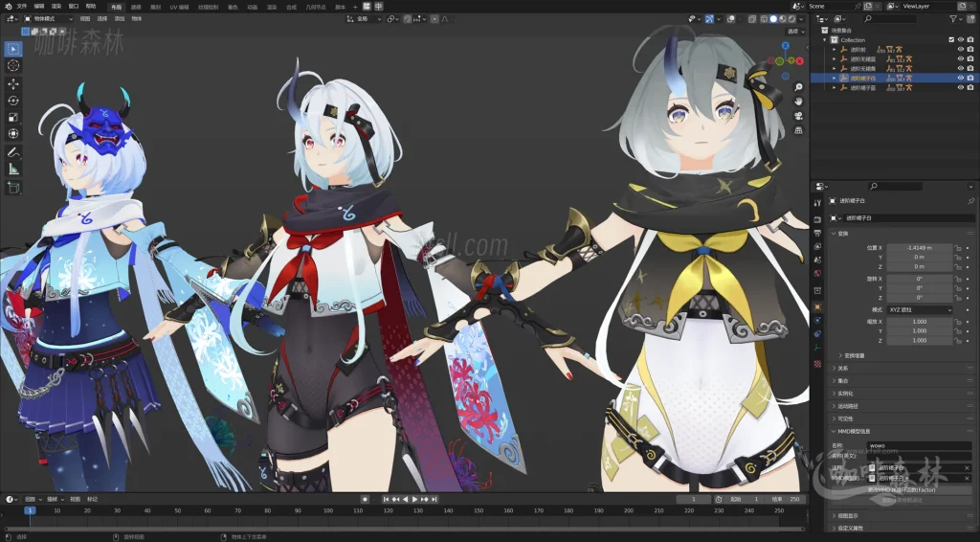Screen dimensions: 980x542
Task: Select the Measure tool
Action: click(13, 169)
